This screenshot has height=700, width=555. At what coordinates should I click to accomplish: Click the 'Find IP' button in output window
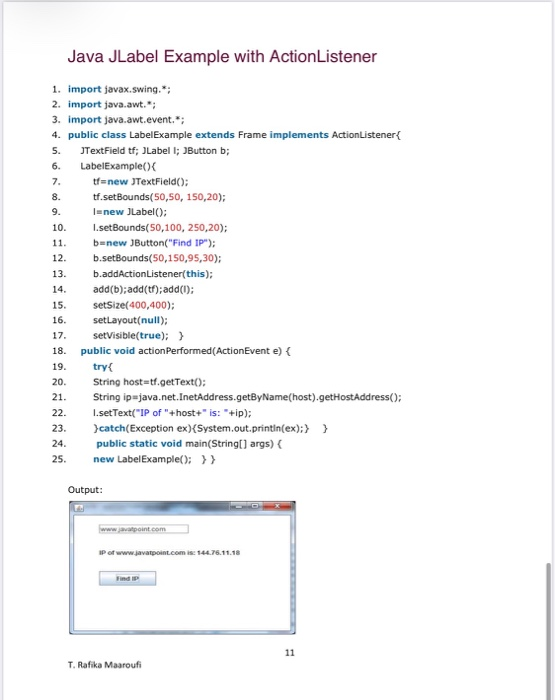pos(128,579)
